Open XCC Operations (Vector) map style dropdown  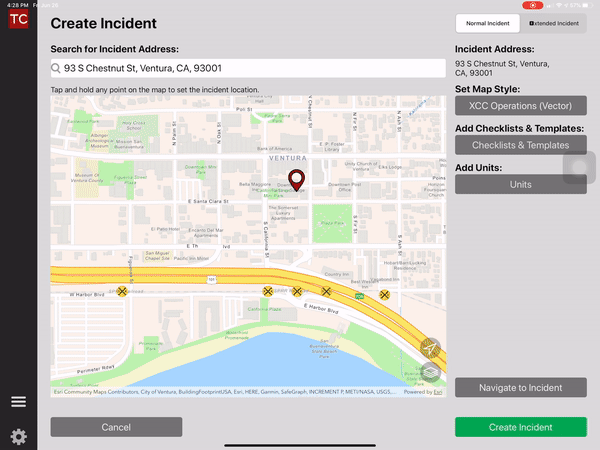coord(520,105)
